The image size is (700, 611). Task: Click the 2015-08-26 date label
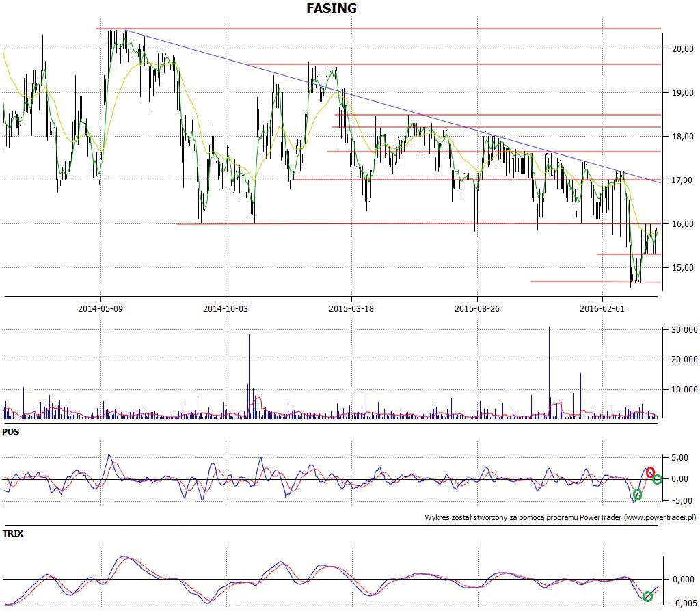(476, 308)
